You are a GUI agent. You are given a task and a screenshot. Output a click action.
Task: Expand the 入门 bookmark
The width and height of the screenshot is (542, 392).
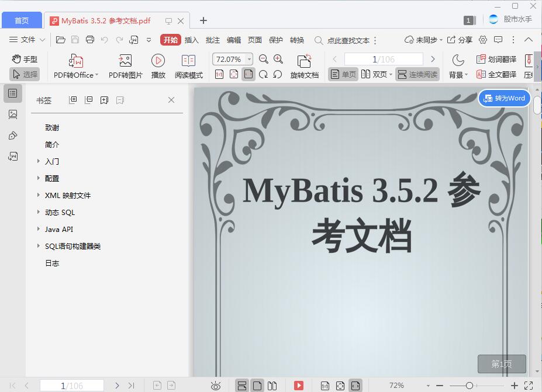tap(39, 161)
